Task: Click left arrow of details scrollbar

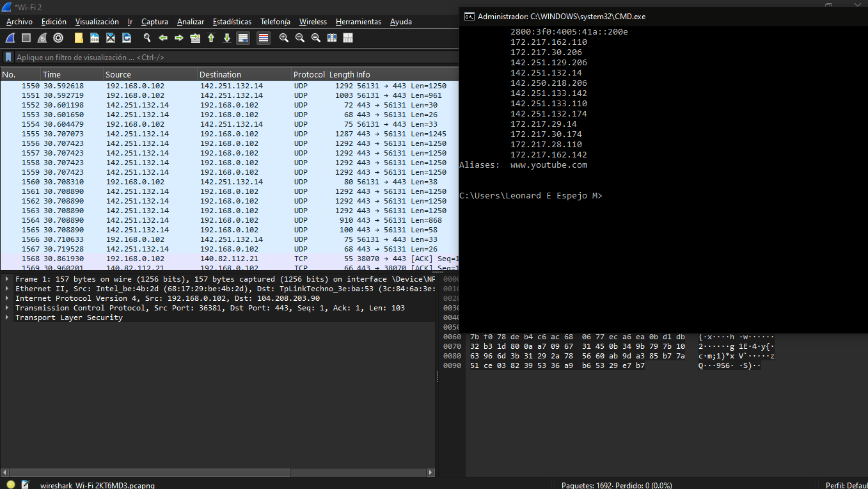Action: pos(4,472)
